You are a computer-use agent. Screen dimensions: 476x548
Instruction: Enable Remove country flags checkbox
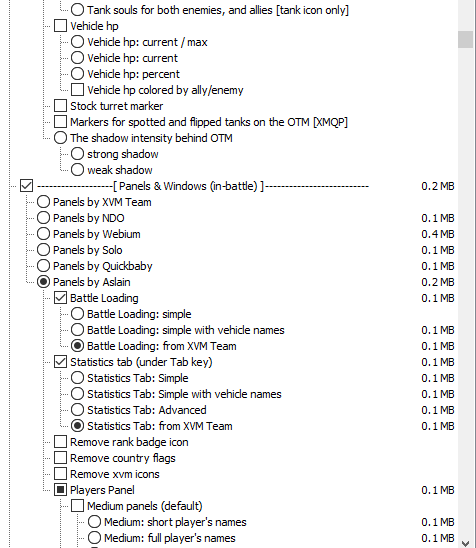(60, 458)
